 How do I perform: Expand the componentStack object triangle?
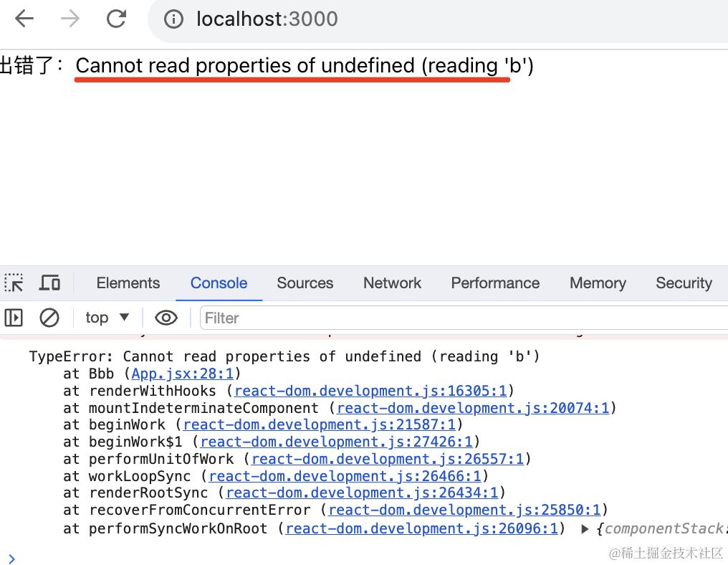[x=585, y=528]
